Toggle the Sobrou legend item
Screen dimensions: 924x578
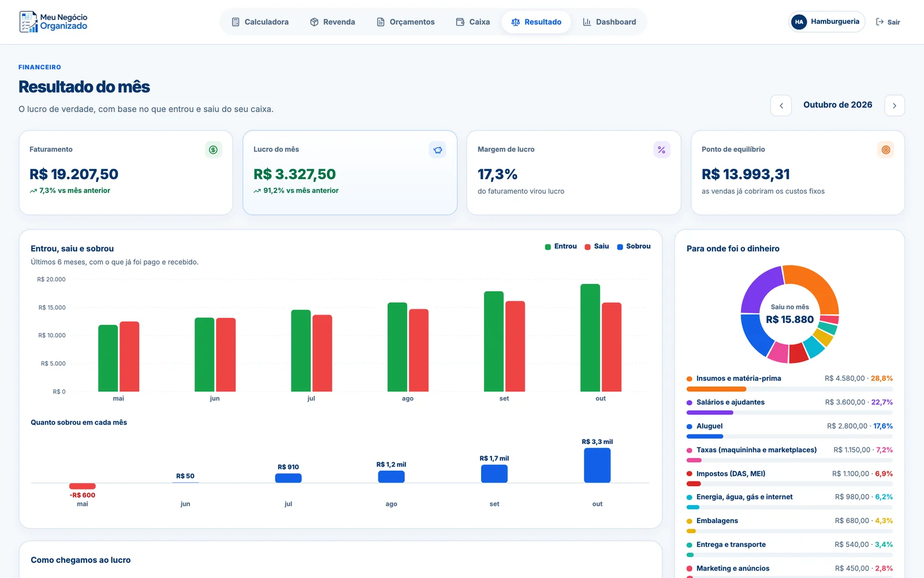[634, 247]
